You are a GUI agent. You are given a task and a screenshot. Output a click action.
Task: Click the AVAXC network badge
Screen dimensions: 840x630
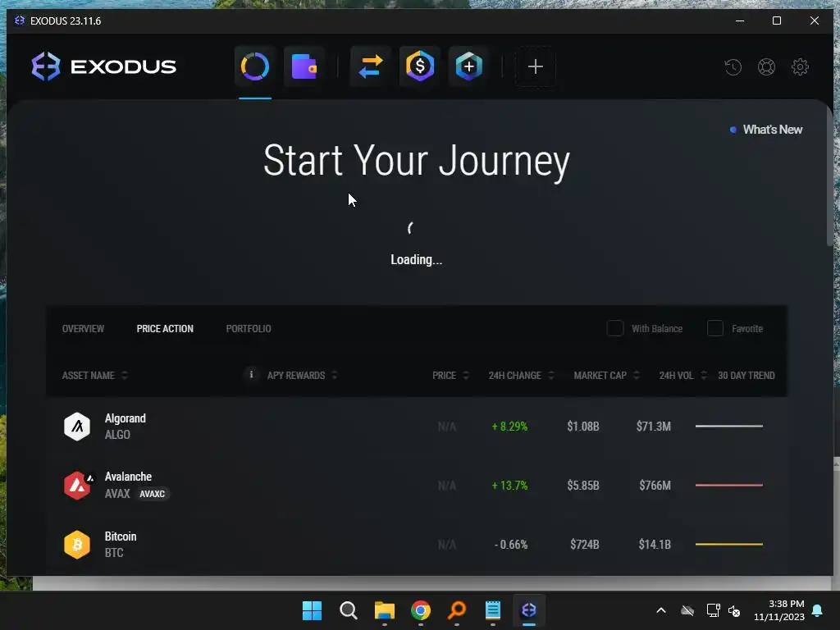pyautogui.click(x=152, y=494)
